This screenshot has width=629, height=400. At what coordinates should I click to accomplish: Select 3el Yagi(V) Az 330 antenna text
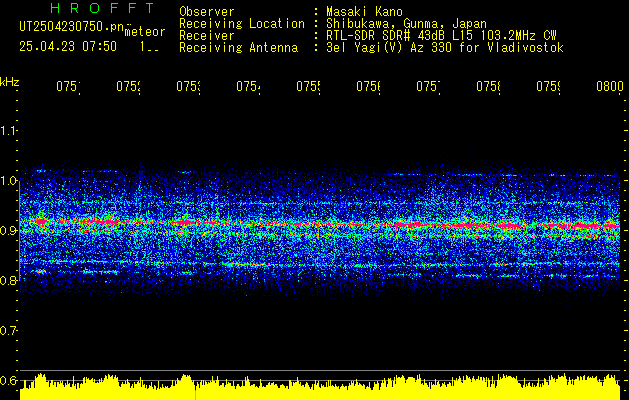pos(445,48)
